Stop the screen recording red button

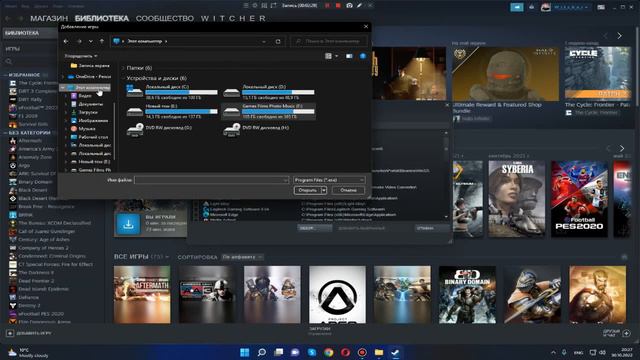[338, 6]
